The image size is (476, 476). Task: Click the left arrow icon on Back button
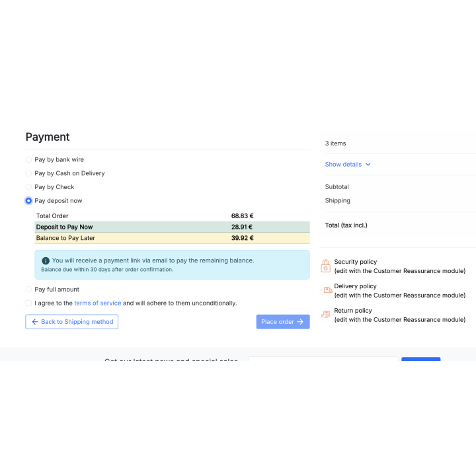pos(35,322)
